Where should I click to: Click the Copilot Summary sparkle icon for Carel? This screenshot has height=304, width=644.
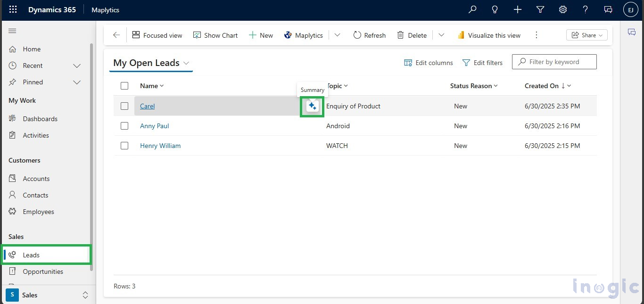(312, 106)
